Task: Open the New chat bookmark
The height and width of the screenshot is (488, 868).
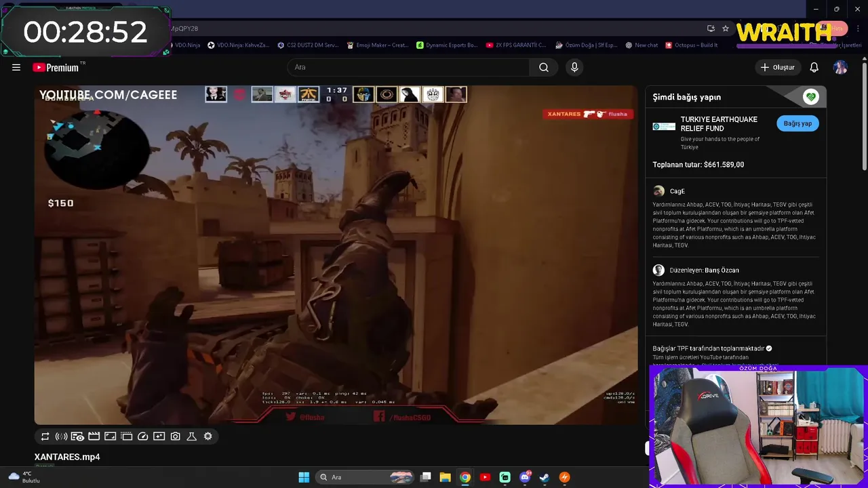Action: tap(642, 45)
